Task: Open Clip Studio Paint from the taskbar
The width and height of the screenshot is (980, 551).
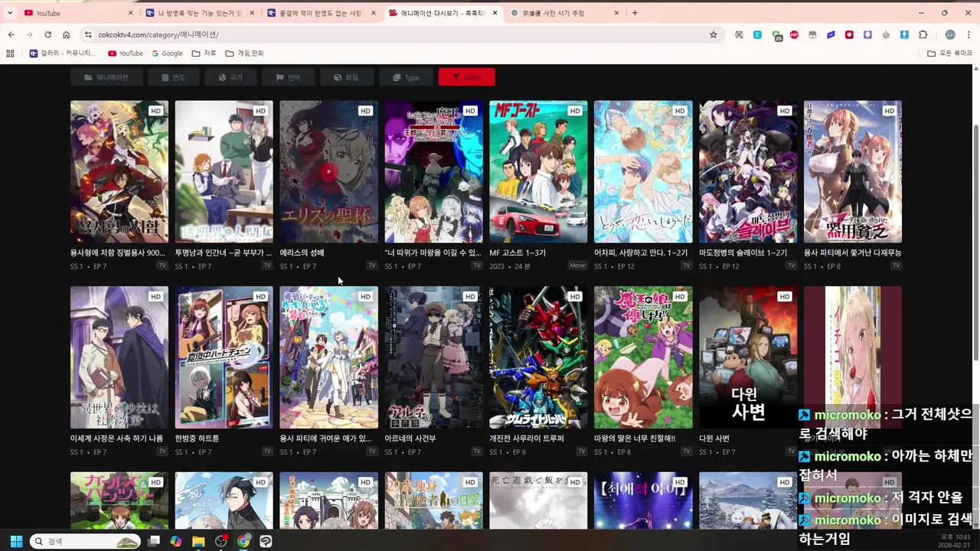Action: tap(266, 541)
